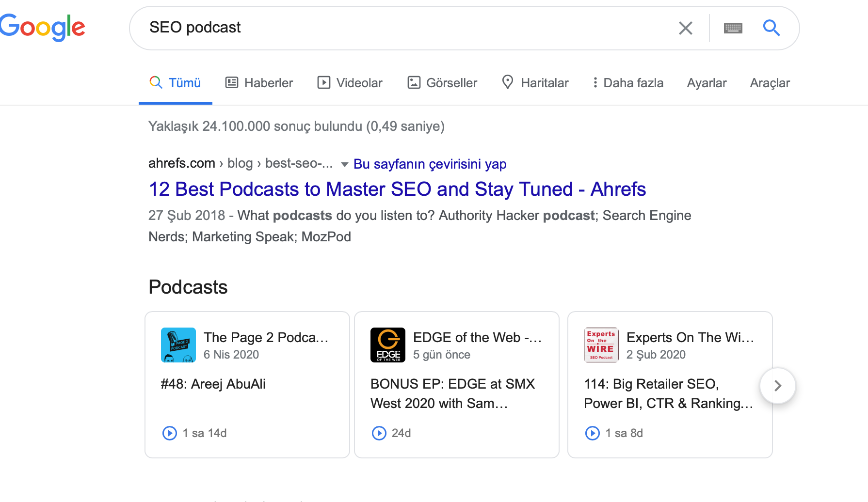The image size is (868, 502).
Task: Open the Araçlar tools option
Action: coord(770,83)
